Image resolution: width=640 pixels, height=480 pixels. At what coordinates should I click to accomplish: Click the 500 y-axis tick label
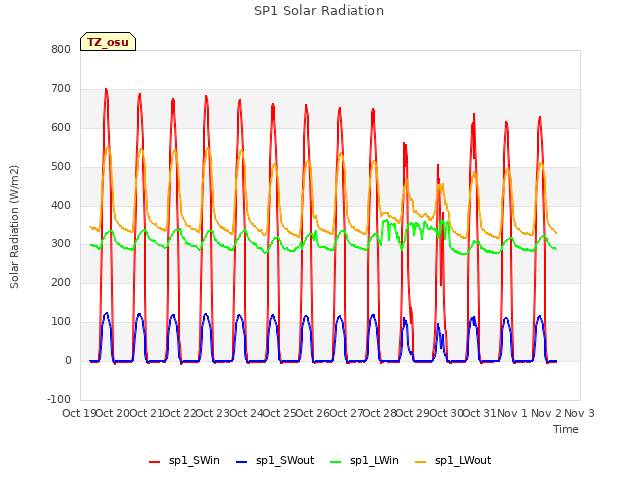pos(61,167)
